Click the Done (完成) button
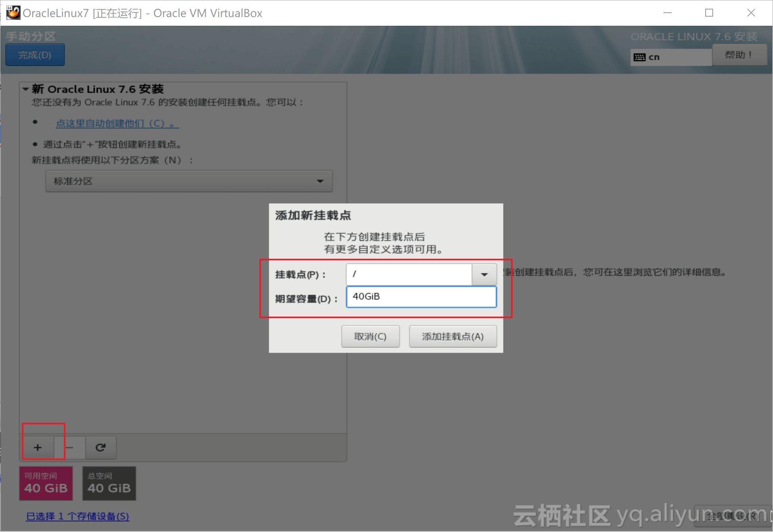 tap(35, 55)
